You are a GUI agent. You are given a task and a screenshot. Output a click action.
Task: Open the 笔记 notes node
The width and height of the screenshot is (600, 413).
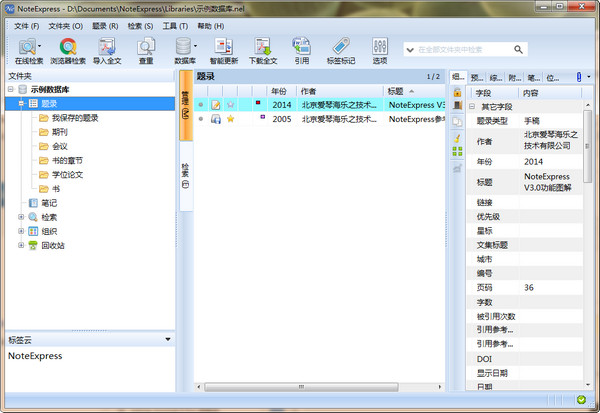coord(49,203)
